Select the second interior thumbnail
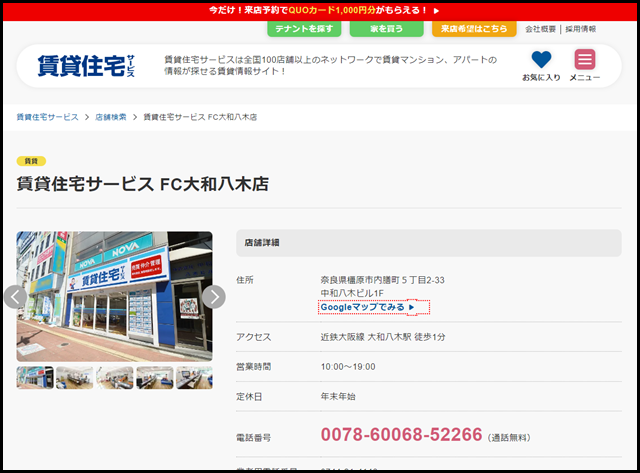 pyautogui.click(x=75, y=378)
